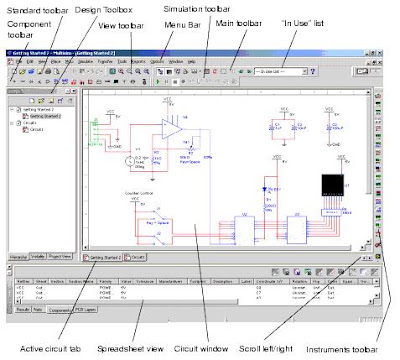Screen dimensions: 400x360
Task: Click the New design icon in Design Toolbox
Action: 31,100
